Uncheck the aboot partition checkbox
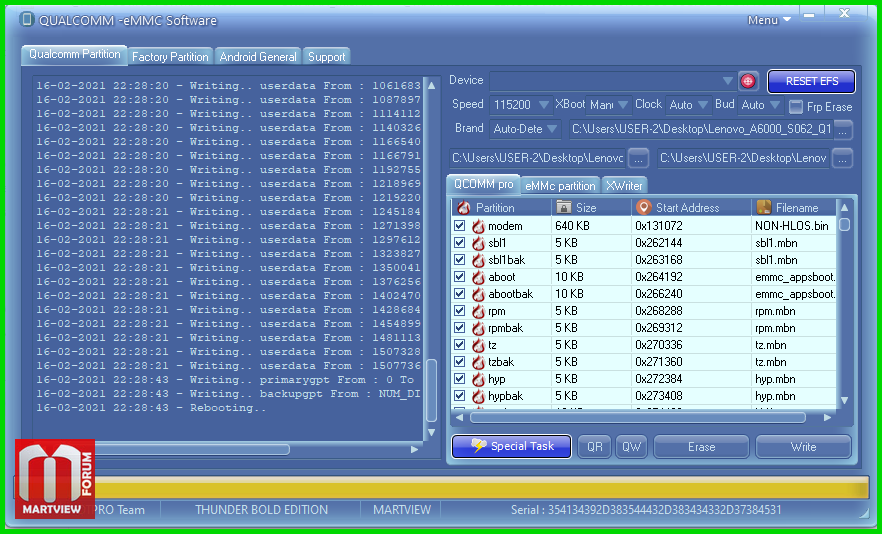 [x=460, y=277]
